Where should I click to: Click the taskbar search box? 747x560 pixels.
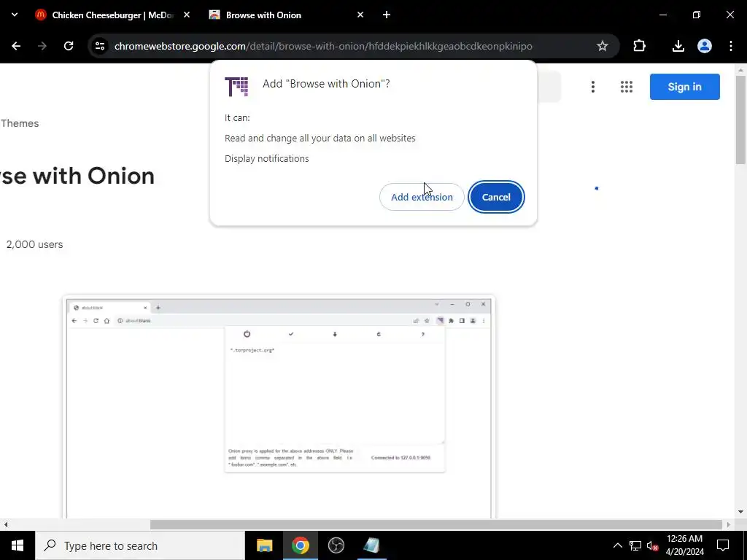[x=140, y=545]
